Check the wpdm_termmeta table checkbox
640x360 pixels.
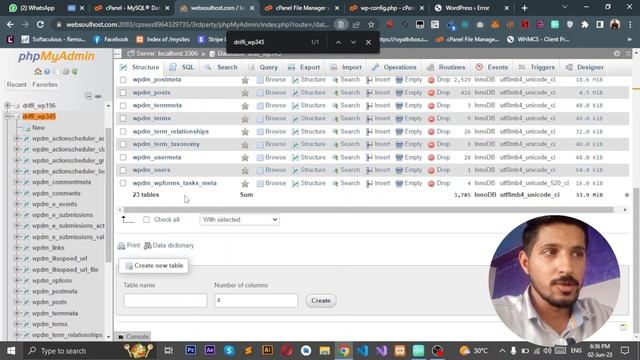123,106
